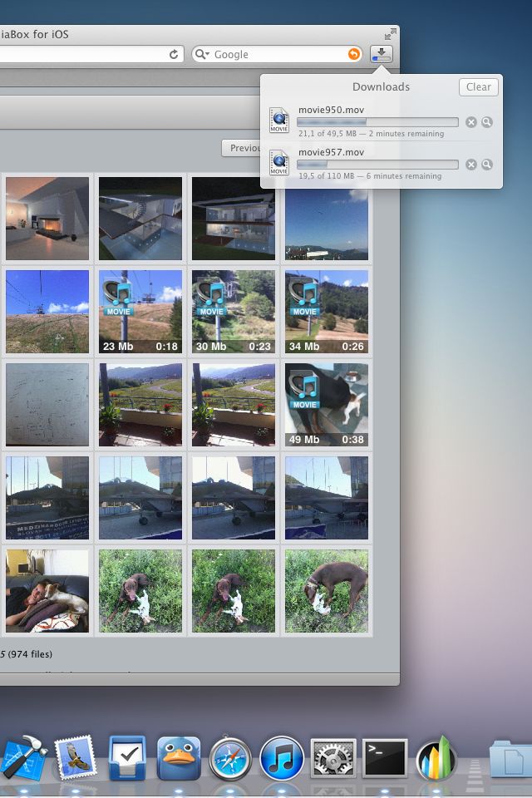Reload the page with the refresh icon
The width and height of the screenshot is (532, 798).
(x=174, y=55)
